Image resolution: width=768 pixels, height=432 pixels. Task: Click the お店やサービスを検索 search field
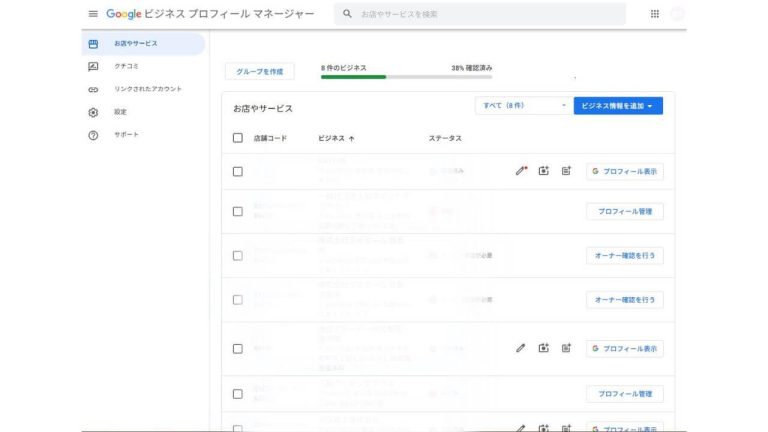coord(480,14)
